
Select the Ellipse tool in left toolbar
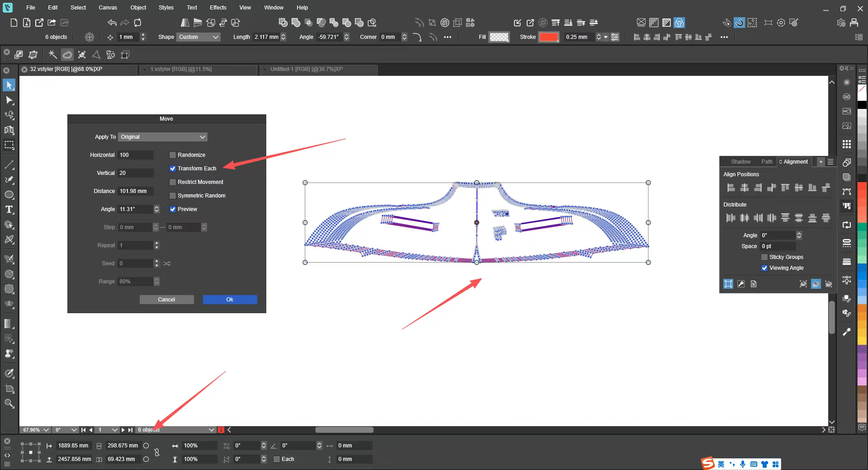coord(9,195)
